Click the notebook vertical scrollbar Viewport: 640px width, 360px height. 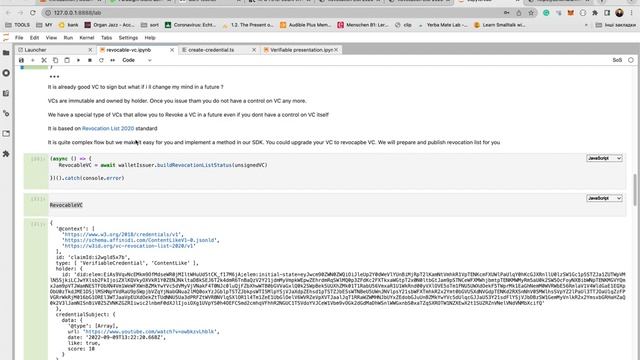(x=636, y=190)
